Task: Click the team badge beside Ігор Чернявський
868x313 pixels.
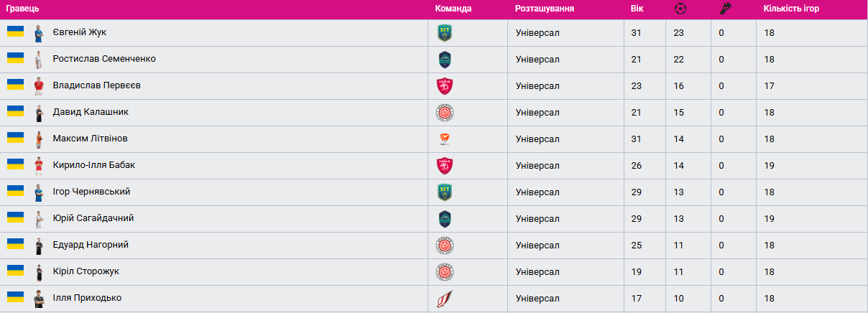Action: click(x=445, y=192)
